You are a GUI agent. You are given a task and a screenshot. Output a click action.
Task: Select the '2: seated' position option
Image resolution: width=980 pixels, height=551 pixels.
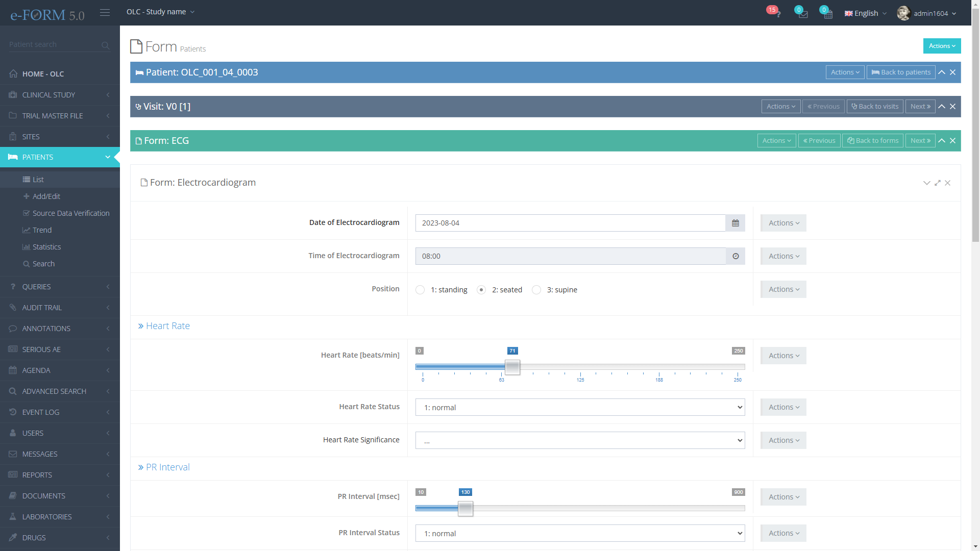481,290
